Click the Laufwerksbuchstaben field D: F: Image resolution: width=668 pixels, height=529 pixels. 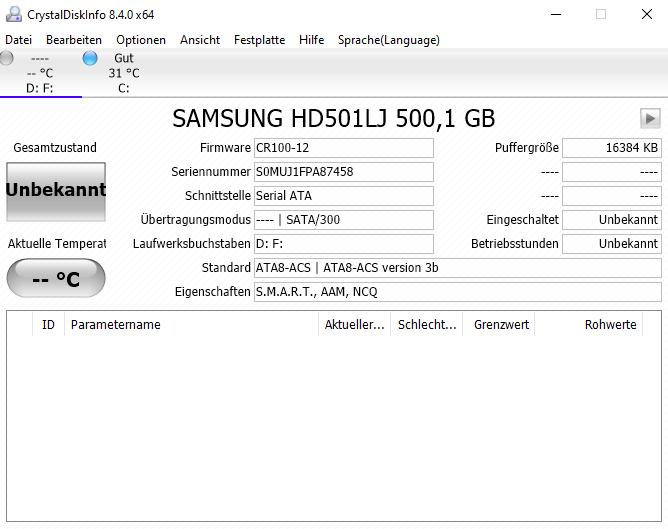pyautogui.click(x=344, y=244)
